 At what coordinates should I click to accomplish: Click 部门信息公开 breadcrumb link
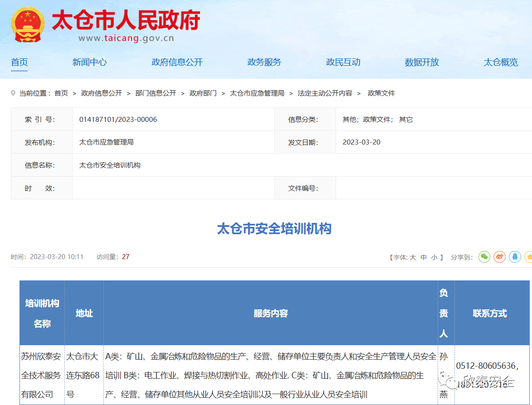tap(156, 93)
